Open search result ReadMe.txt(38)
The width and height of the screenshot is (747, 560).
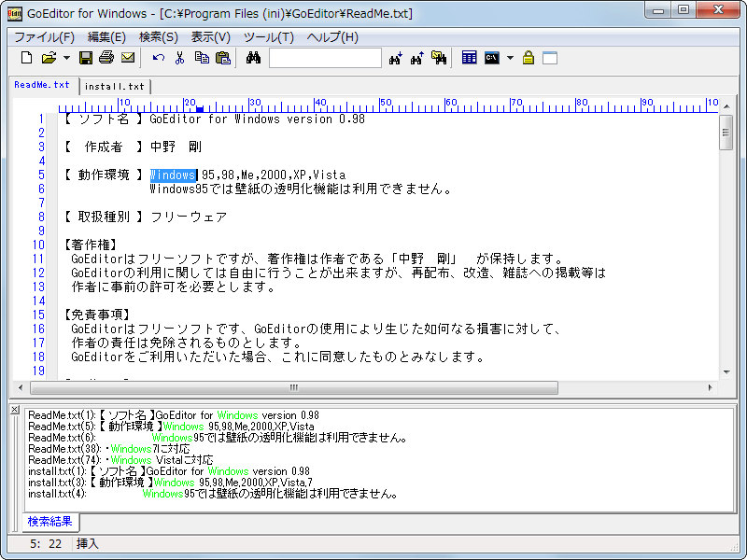[109, 449]
